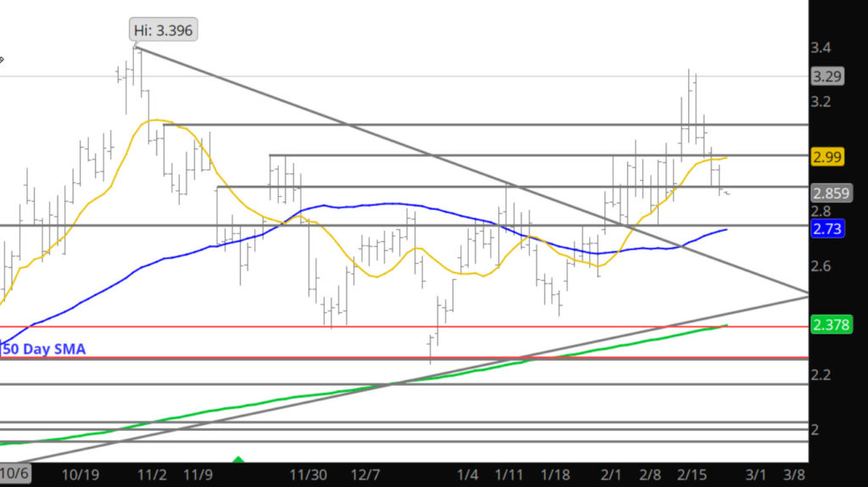Click the Hi: 3.396 price label

coord(164,30)
